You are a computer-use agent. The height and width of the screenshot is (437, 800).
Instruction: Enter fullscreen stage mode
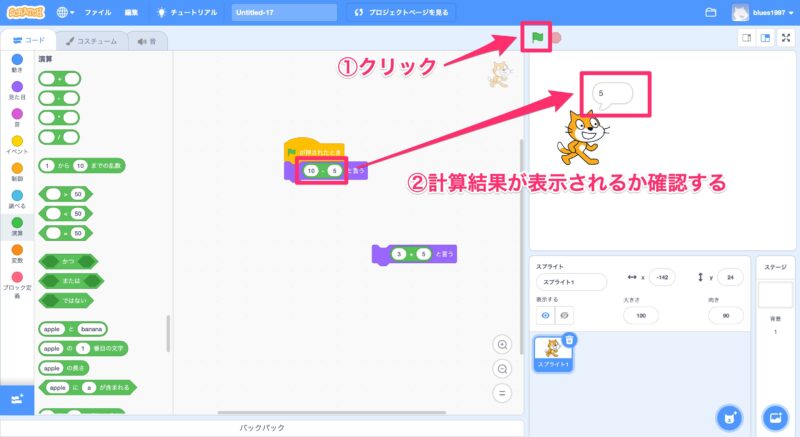(x=786, y=38)
